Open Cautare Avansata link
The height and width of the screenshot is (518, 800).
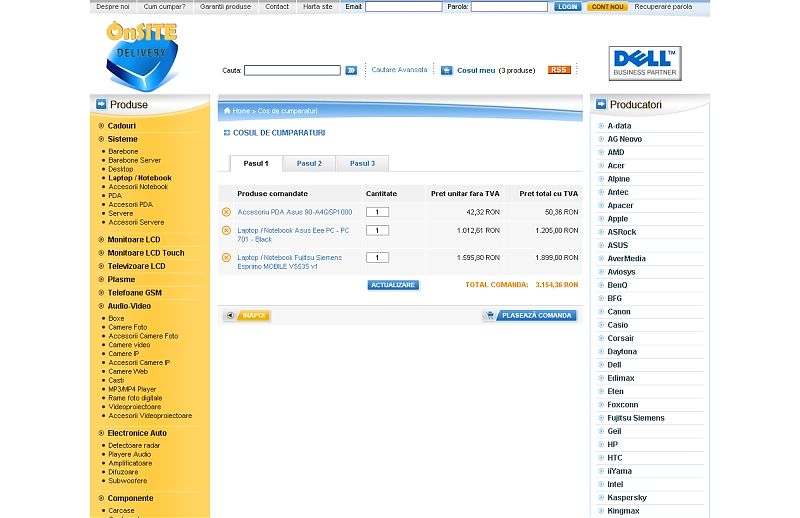click(399, 70)
